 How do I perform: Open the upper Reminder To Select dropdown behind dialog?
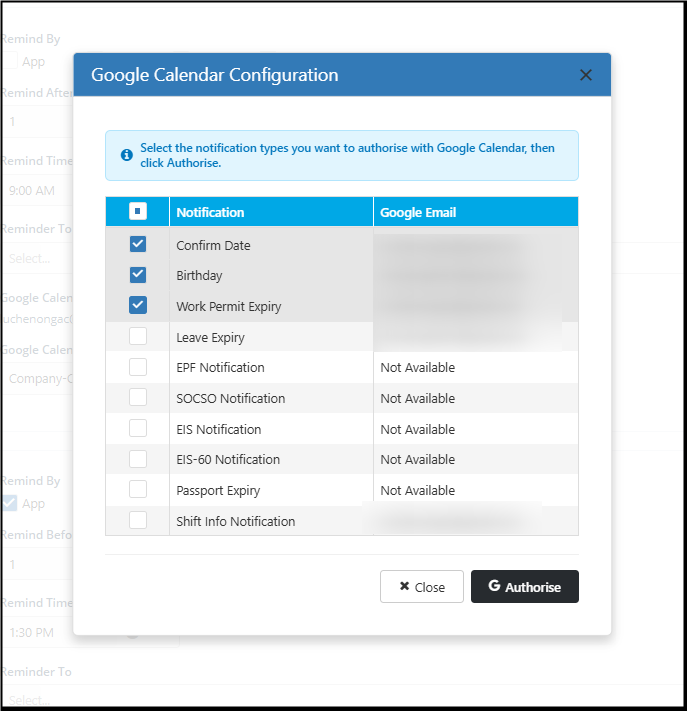tap(38, 258)
